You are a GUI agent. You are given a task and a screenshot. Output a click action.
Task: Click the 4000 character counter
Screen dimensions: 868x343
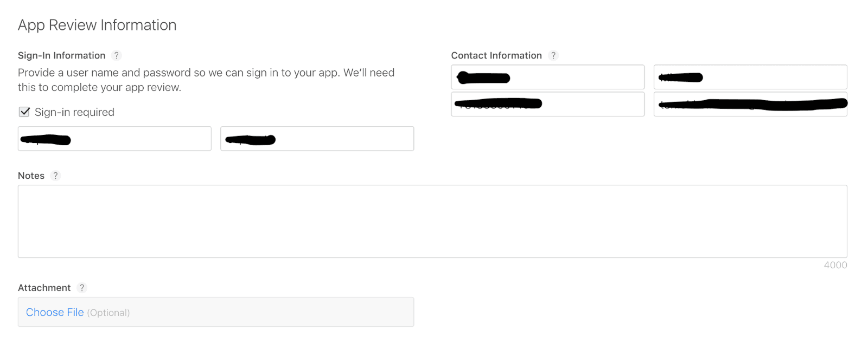[835, 265]
